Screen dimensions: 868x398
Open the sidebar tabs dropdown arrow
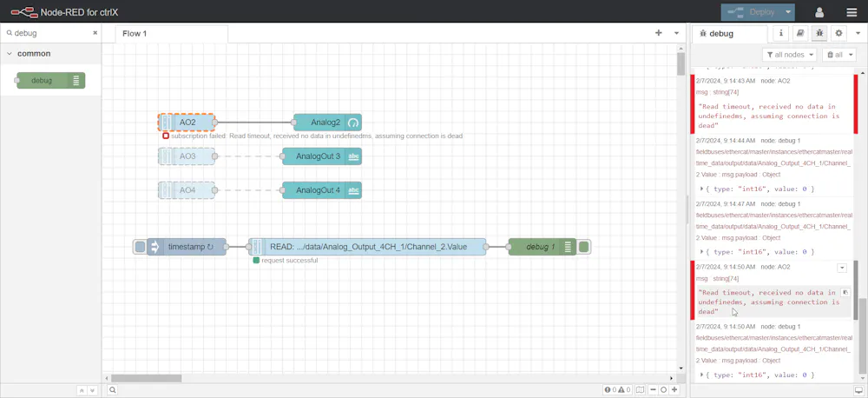(x=858, y=33)
